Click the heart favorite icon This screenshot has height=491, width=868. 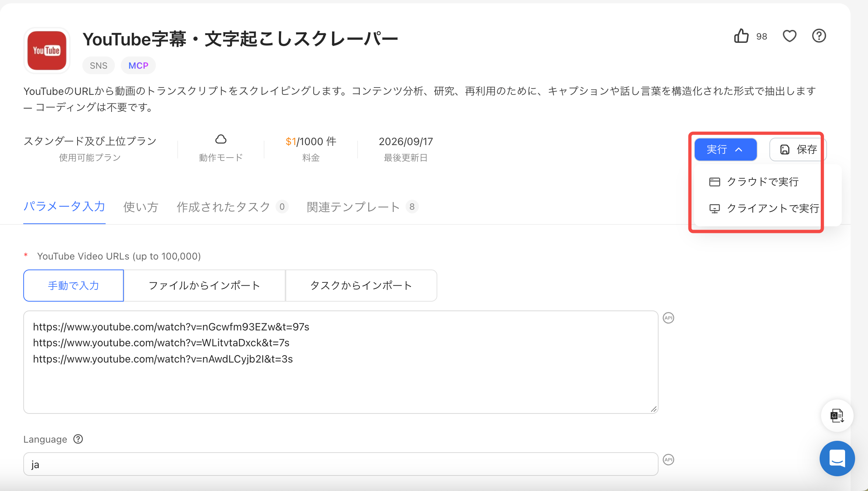pos(789,36)
